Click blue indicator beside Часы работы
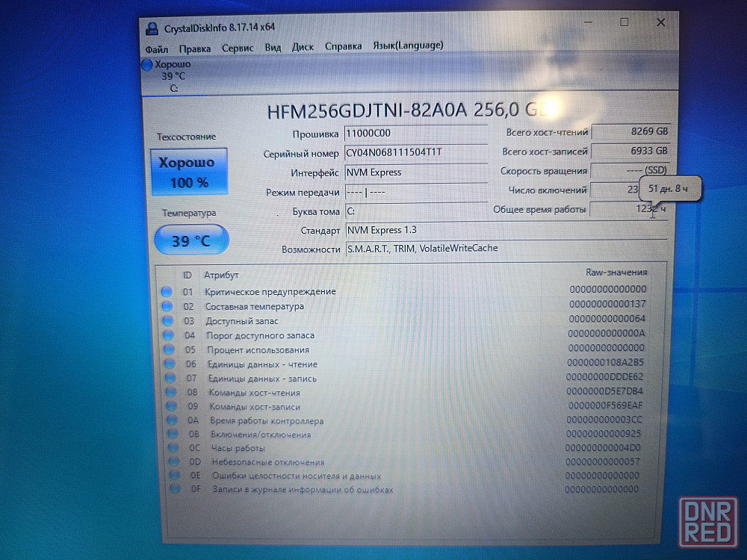 point(173,448)
